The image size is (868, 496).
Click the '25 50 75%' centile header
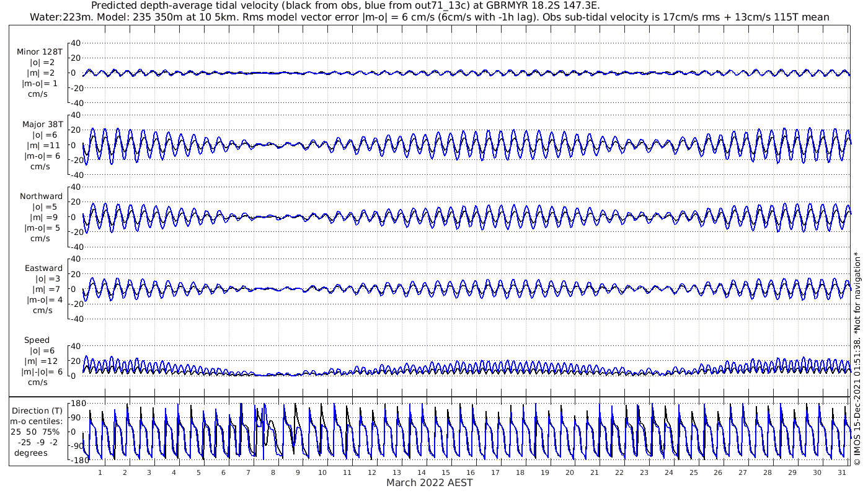35,432
